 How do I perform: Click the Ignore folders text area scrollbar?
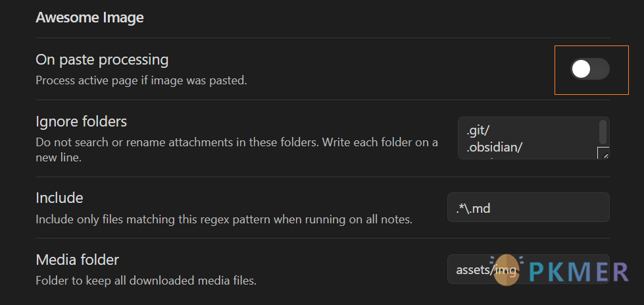[x=603, y=132]
